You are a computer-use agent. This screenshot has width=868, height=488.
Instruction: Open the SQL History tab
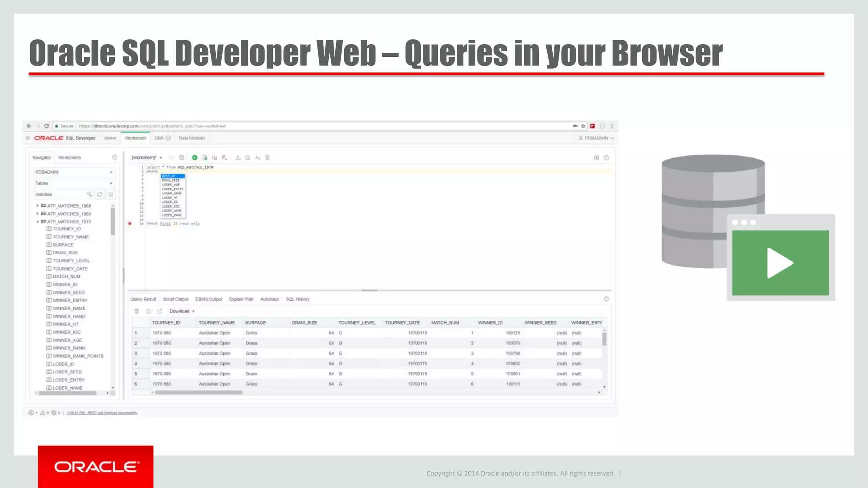pyautogui.click(x=298, y=299)
